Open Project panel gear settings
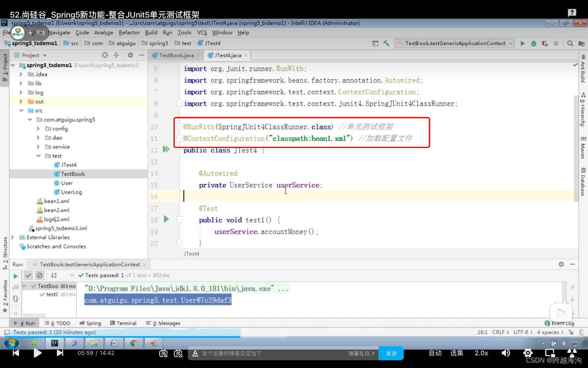The width and height of the screenshot is (588, 368). click(130, 55)
